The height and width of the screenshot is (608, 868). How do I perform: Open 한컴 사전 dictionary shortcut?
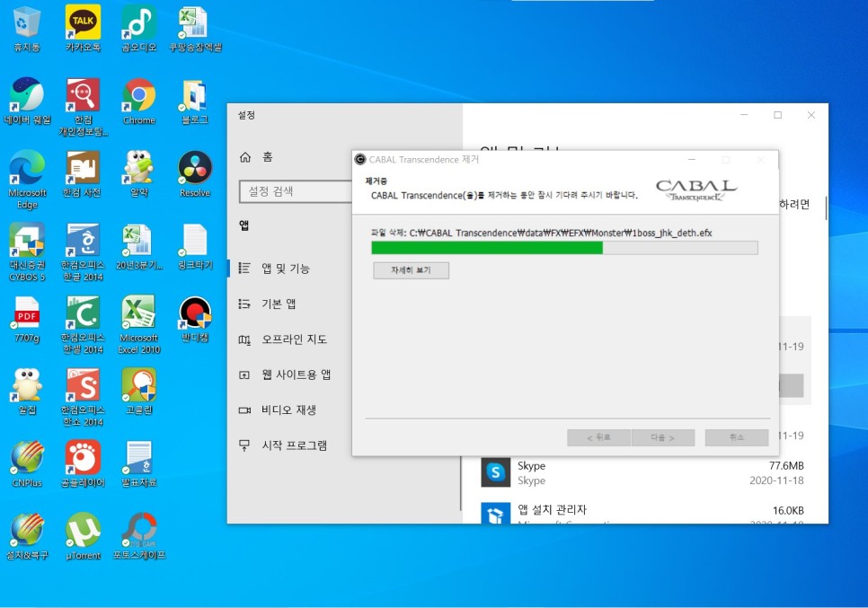click(82, 174)
